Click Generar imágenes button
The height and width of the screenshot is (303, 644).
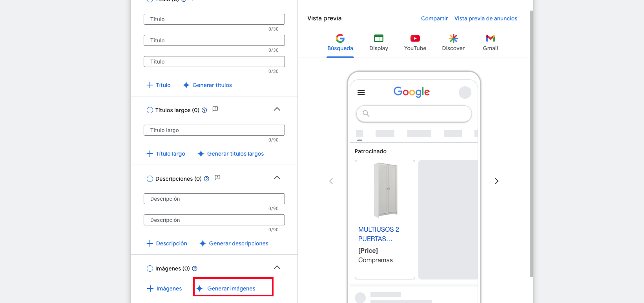coord(226,288)
